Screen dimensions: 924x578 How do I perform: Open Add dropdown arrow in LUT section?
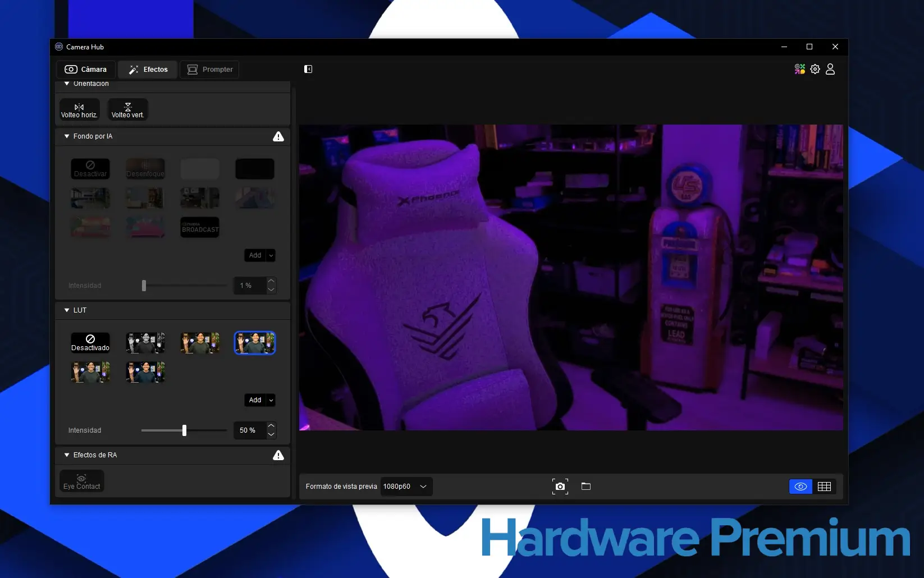[x=271, y=400]
